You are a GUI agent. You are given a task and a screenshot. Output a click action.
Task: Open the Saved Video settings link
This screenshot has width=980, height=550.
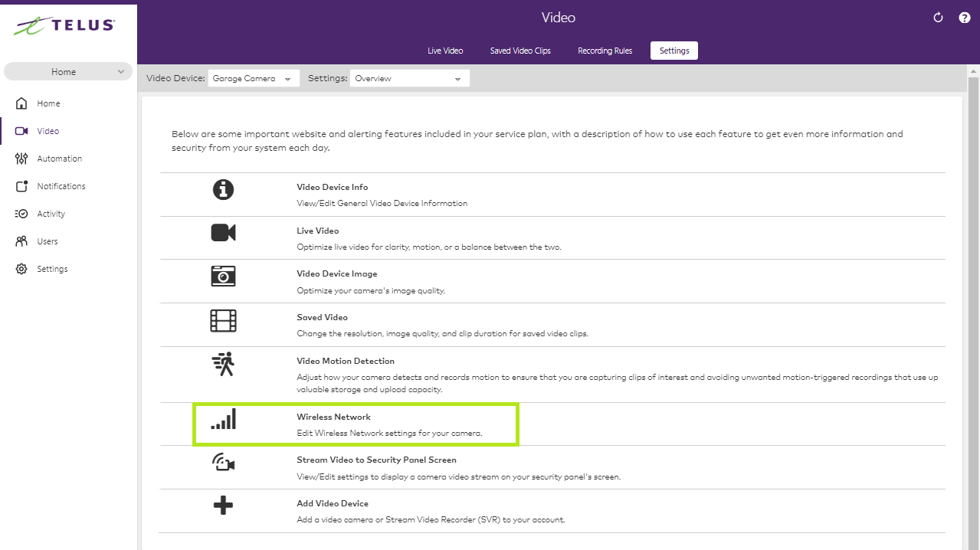[322, 317]
